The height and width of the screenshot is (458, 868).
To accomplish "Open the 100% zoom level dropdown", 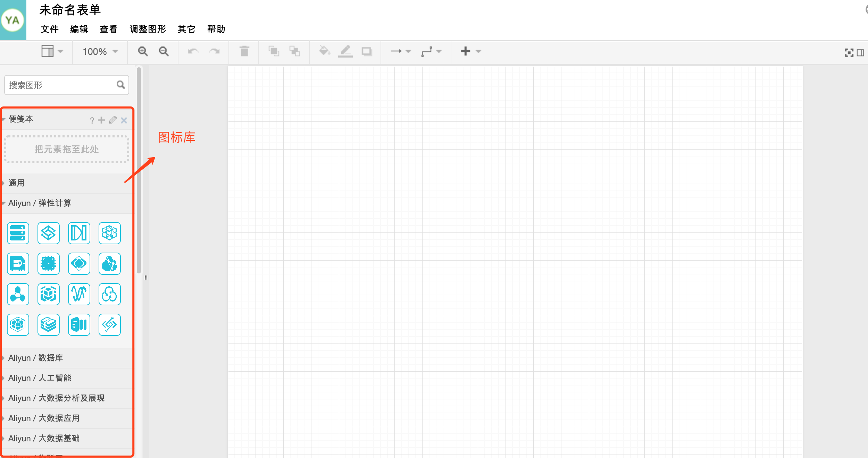I will coord(100,52).
